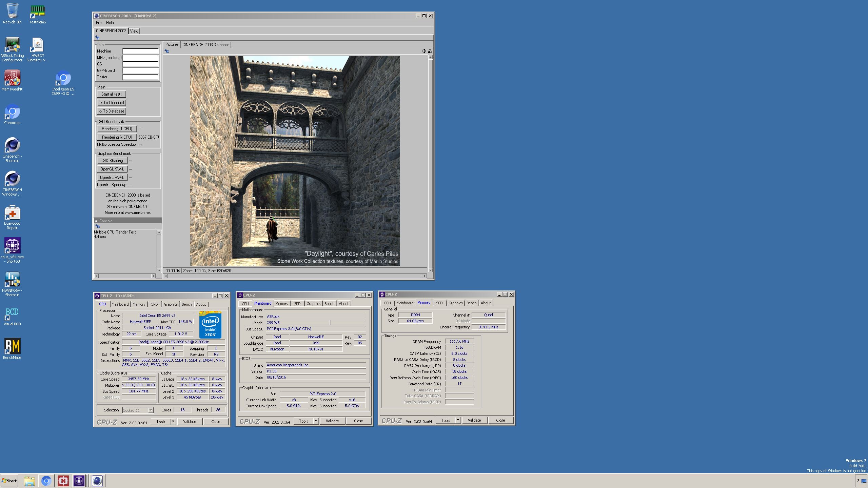
Task: Run the C4D Shading test
Action: 112,161
